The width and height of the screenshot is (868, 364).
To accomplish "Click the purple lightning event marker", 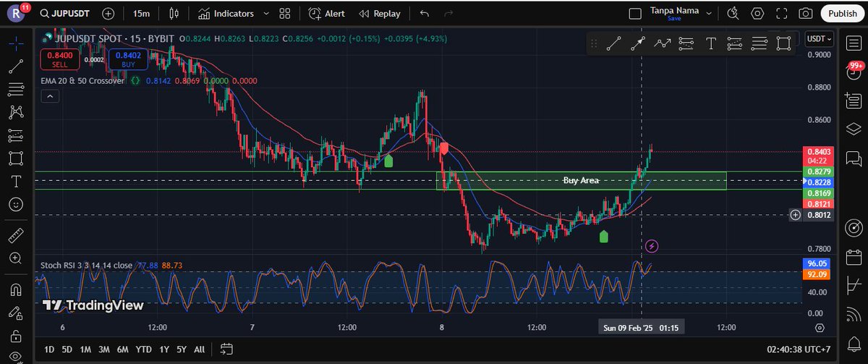I will pyautogui.click(x=652, y=247).
